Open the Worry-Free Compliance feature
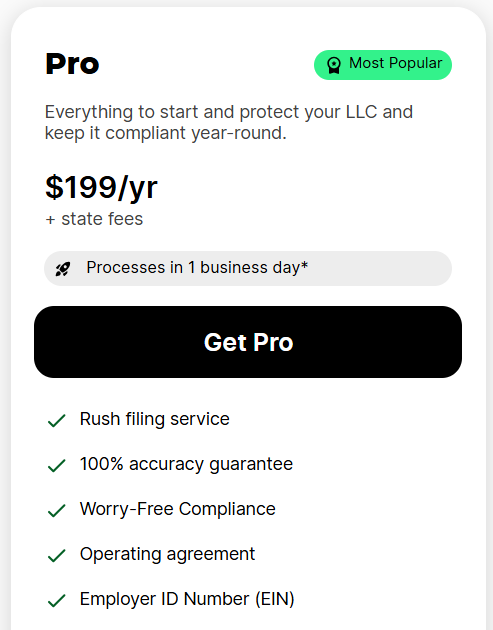The image size is (493, 630). [178, 509]
